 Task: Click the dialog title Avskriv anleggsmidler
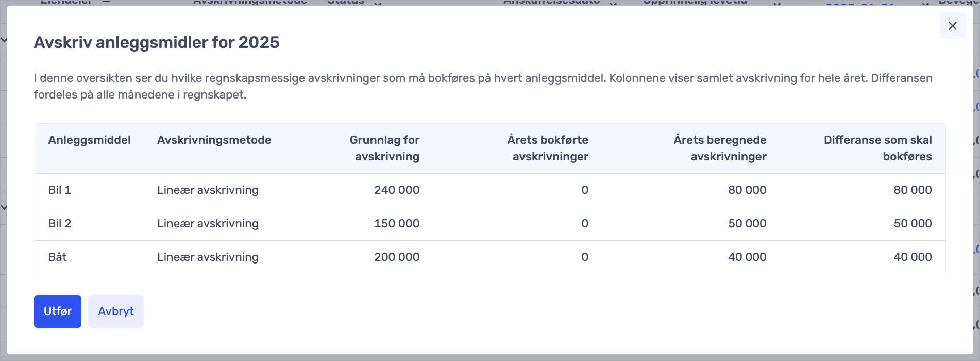click(x=157, y=42)
